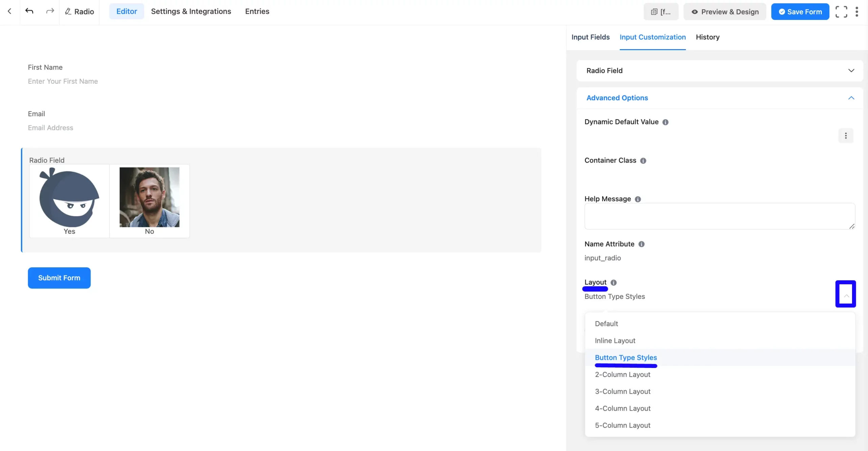Image resolution: width=868 pixels, height=451 pixels.
Task: Switch to the Input Fields tab
Action: point(590,37)
